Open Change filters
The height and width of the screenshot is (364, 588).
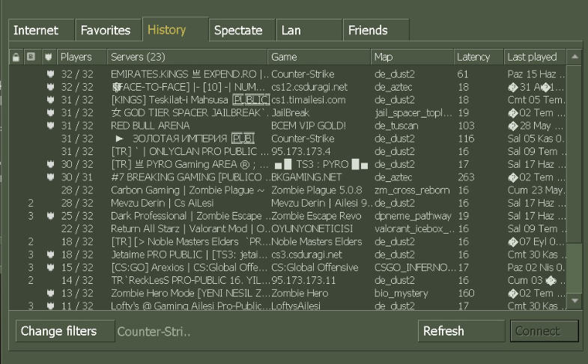click(65, 331)
